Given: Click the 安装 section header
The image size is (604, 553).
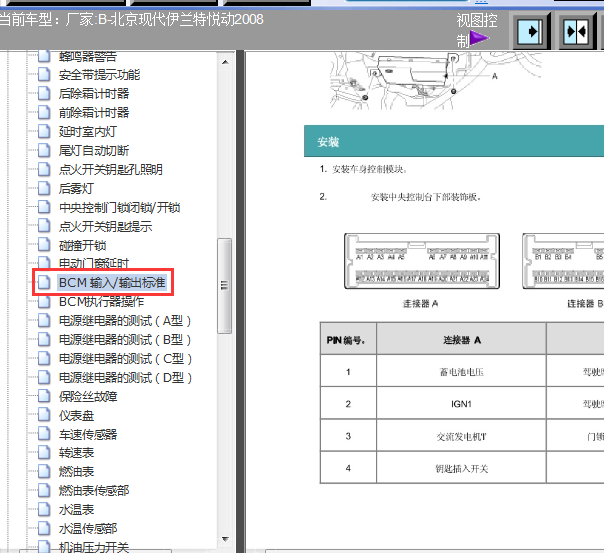Looking at the screenshot, I should click(454, 141).
